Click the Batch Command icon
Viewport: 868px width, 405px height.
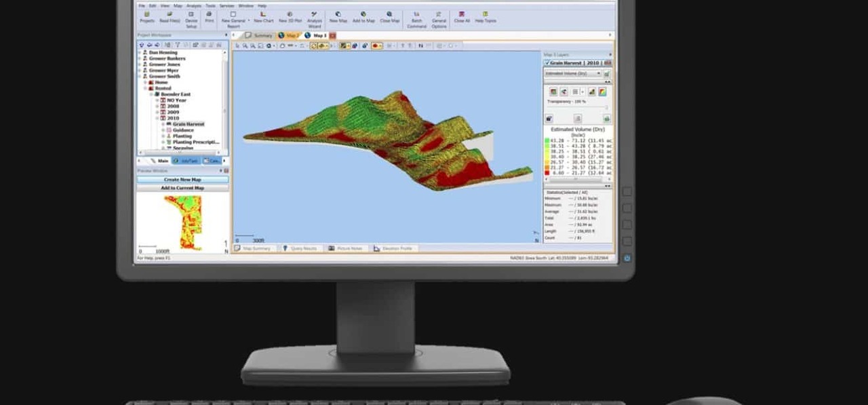click(x=416, y=19)
